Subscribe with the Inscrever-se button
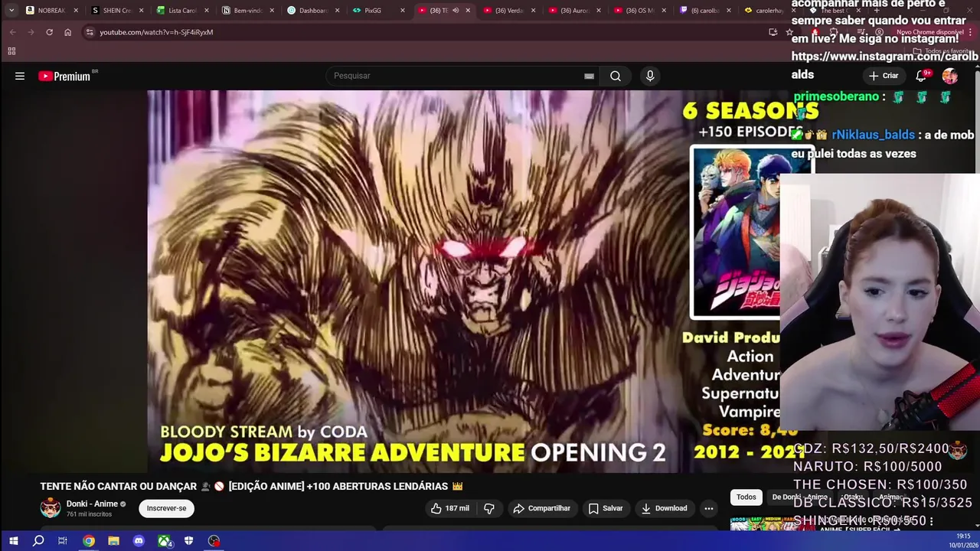The width and height of the screenshot is (980, 551). (166, 508)
